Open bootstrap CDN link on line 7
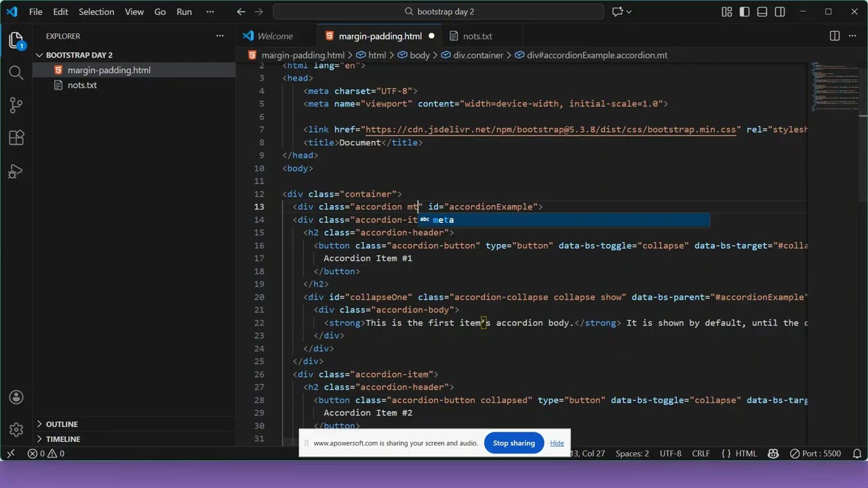868x488 pixels. click(550, 129)
